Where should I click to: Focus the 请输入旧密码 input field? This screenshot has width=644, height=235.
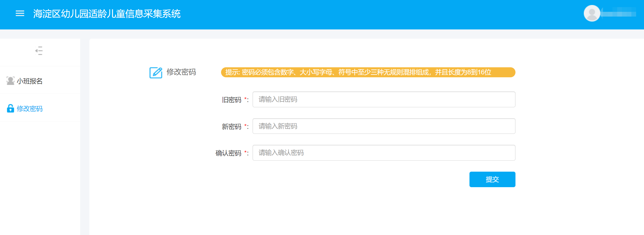[384, 99]
